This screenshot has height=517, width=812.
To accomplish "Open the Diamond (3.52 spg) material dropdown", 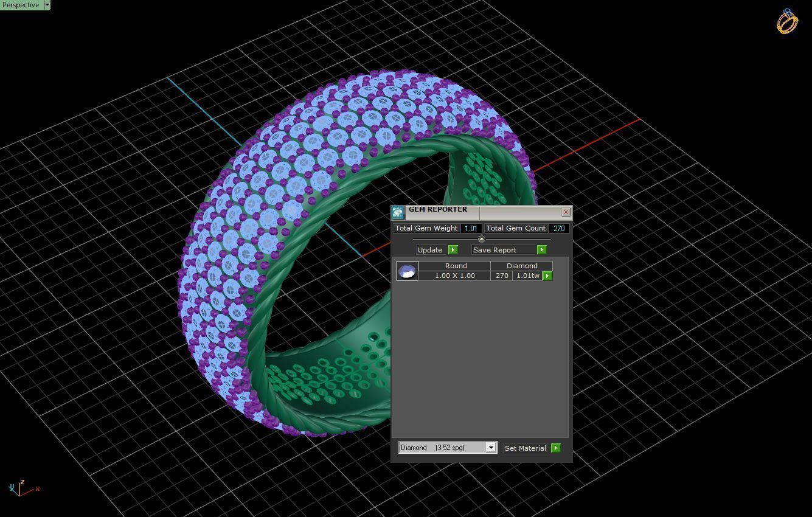I will [x=448, y=448].
